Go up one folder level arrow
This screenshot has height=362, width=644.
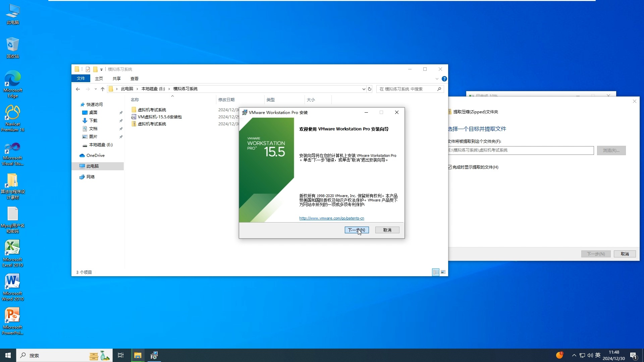pos(103,89)
